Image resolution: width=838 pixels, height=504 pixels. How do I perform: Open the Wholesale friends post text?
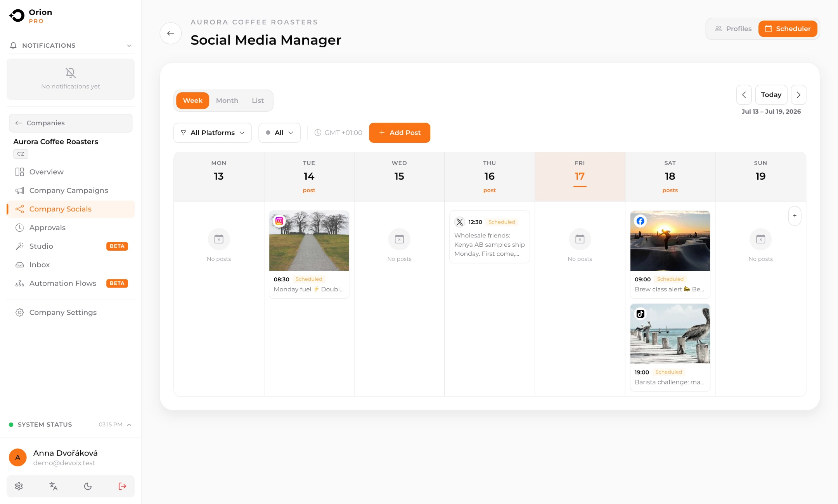click(490, 245)
